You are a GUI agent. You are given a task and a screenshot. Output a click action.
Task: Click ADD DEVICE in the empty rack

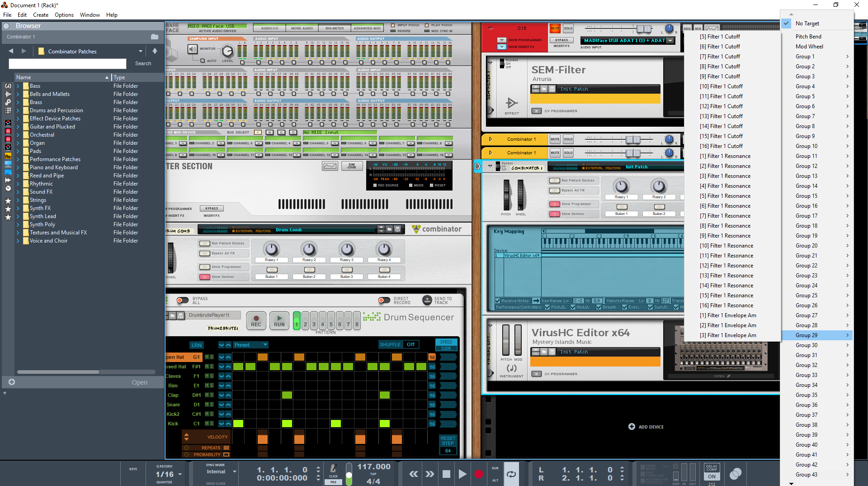point(646,427)
